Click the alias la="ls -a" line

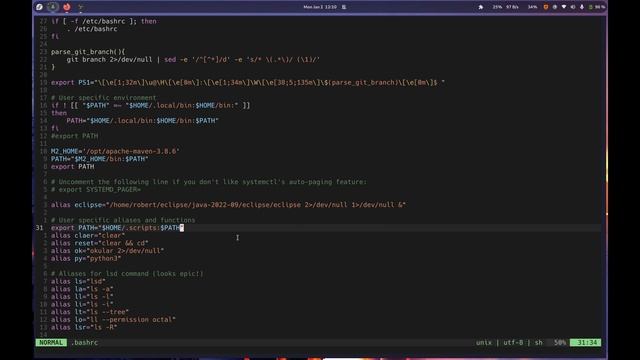pos(82,289)
